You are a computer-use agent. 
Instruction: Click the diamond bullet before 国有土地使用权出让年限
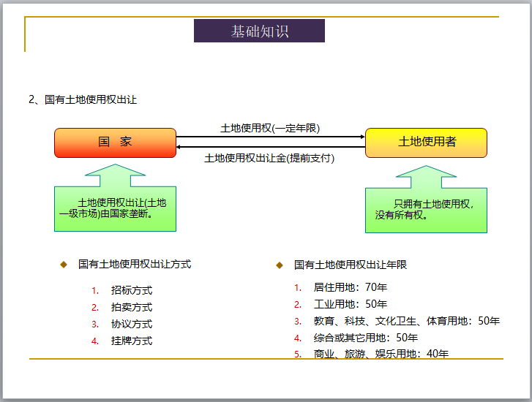pos(279,265)
